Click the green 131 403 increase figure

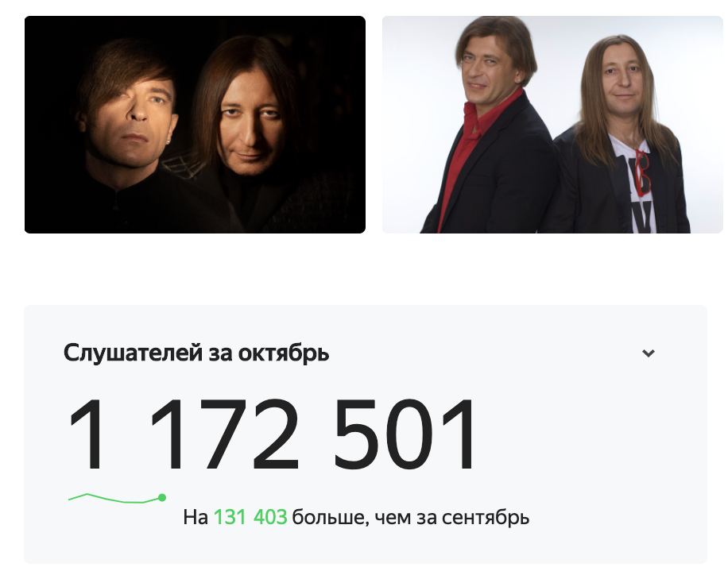click(x=250, y=517)
